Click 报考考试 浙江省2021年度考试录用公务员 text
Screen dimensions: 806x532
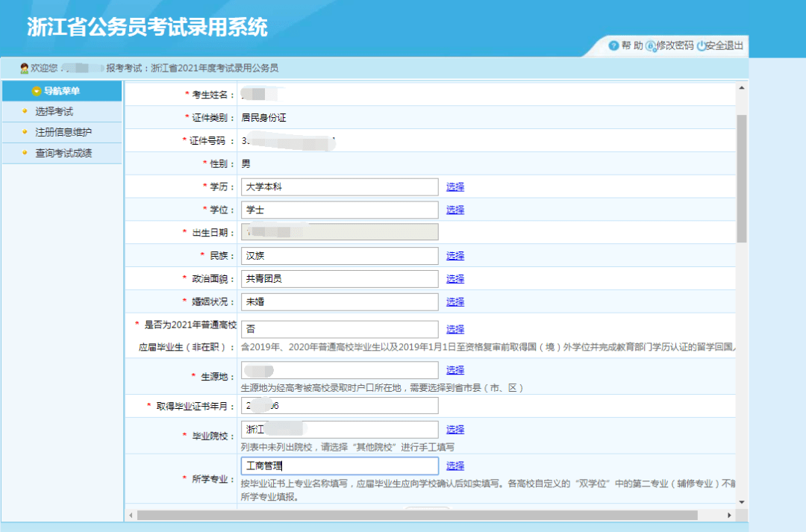point(193,68)
